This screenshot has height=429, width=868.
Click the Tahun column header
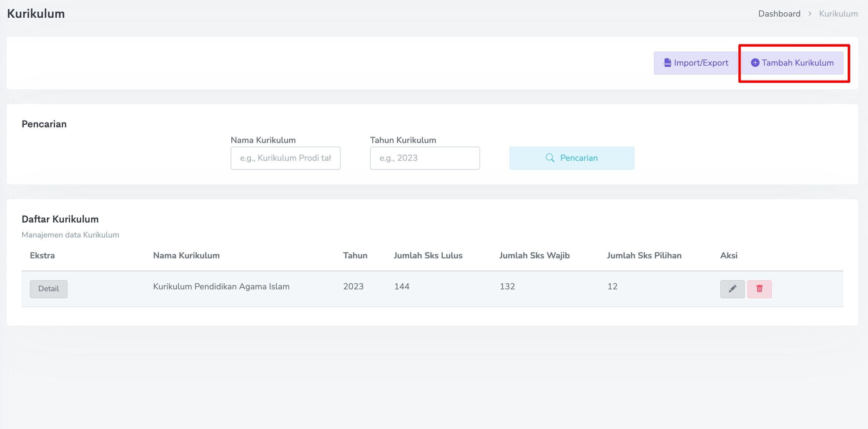355,256
